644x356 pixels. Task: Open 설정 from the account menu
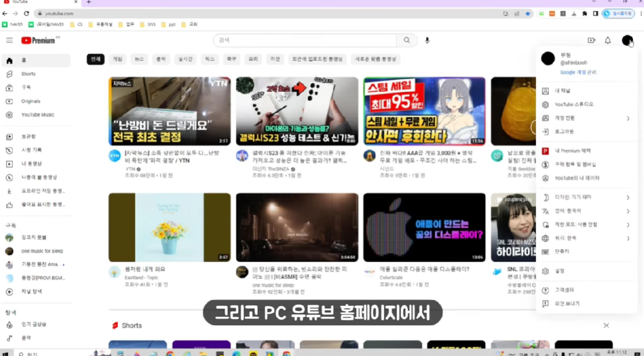(x=560, y=270)
